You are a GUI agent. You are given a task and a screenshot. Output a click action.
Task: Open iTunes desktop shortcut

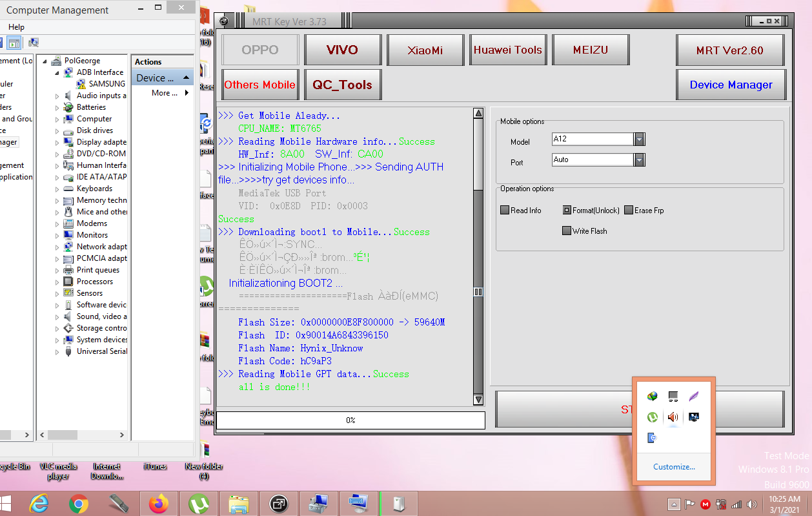(156, 466)
